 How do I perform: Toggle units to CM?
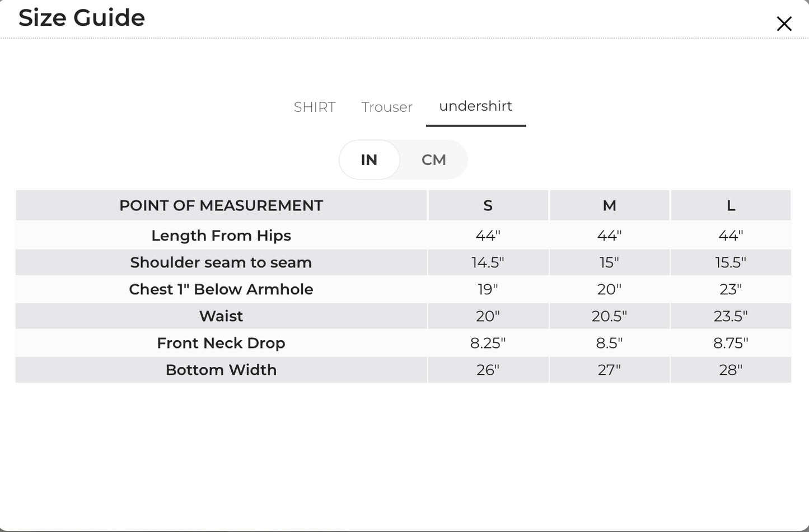[x=434, y=160]
